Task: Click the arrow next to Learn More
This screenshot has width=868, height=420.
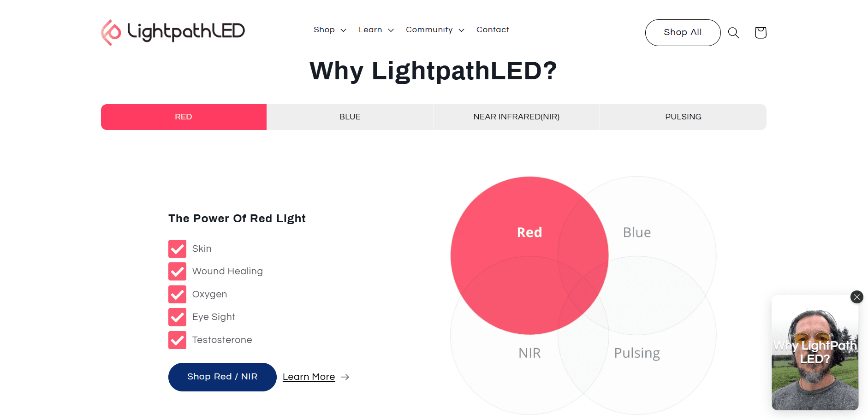Action: click(345, 377)
